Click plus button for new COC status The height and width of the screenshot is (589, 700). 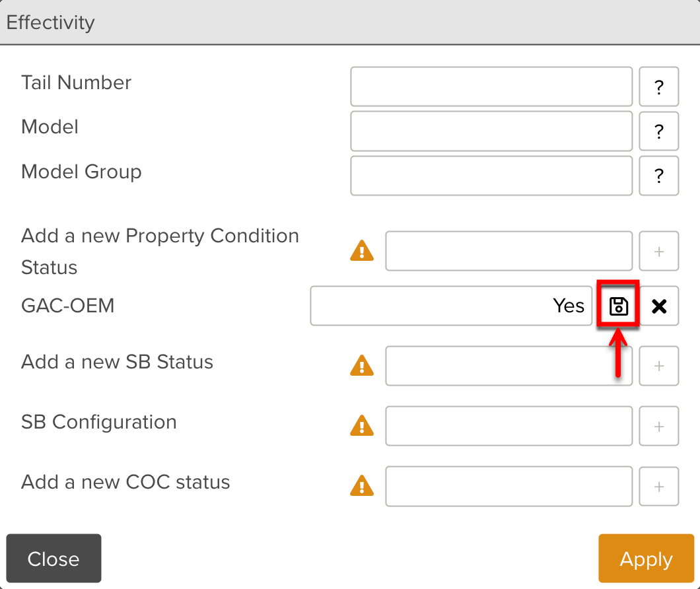659,487
